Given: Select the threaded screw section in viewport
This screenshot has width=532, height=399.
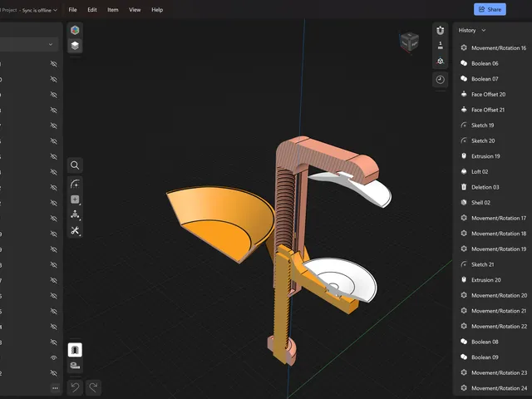Looking at the screenshot, I should point(285,207).
